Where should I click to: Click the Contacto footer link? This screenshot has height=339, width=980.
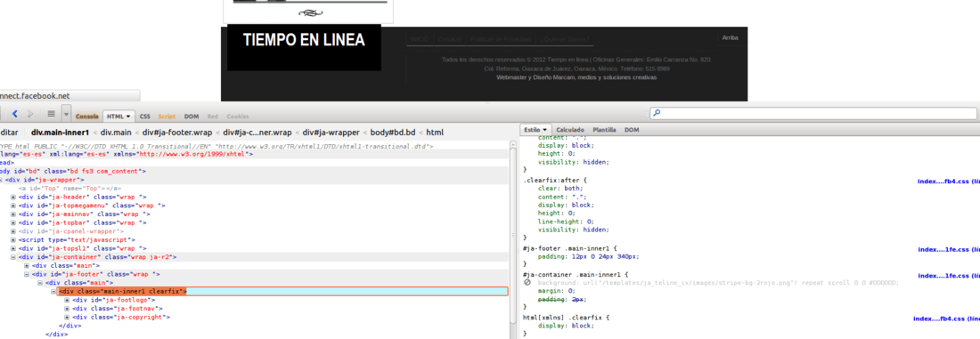[450, 39]
